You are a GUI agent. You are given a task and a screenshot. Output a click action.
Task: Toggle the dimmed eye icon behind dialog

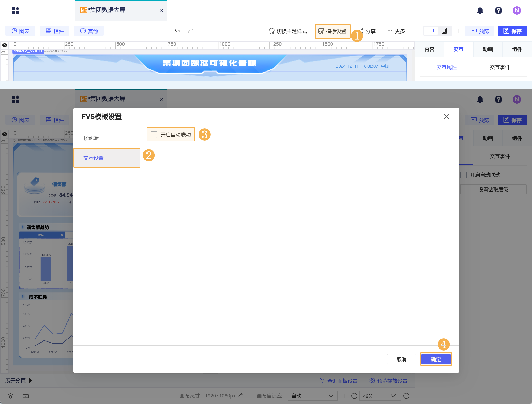coord(5,134)
